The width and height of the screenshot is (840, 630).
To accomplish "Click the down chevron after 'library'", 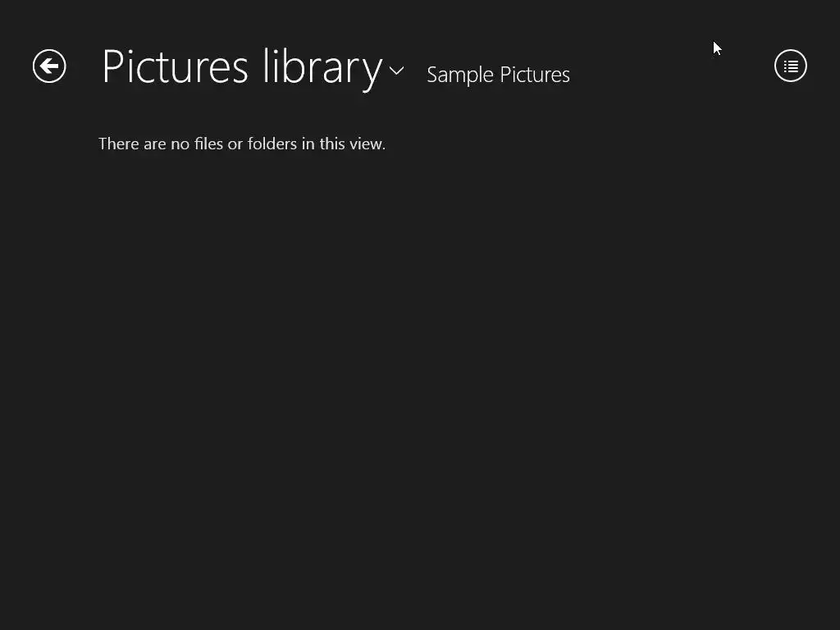I will [396, 71].
